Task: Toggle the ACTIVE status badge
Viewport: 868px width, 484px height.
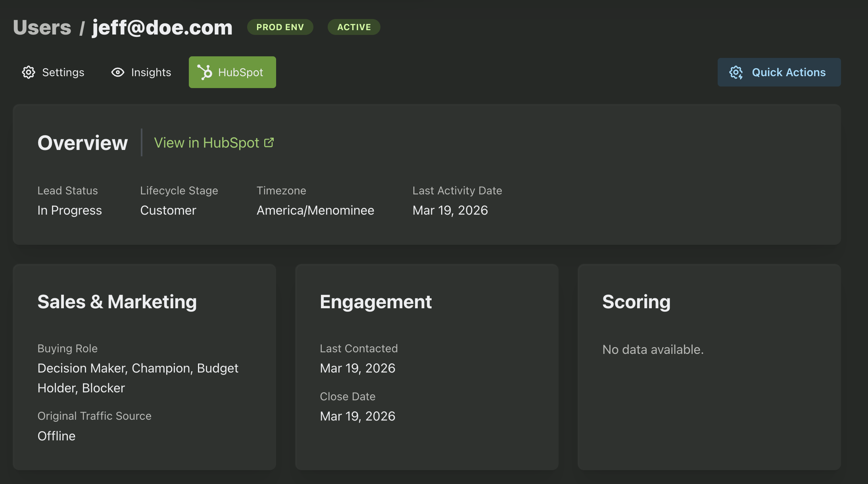Action: [353, 27]
